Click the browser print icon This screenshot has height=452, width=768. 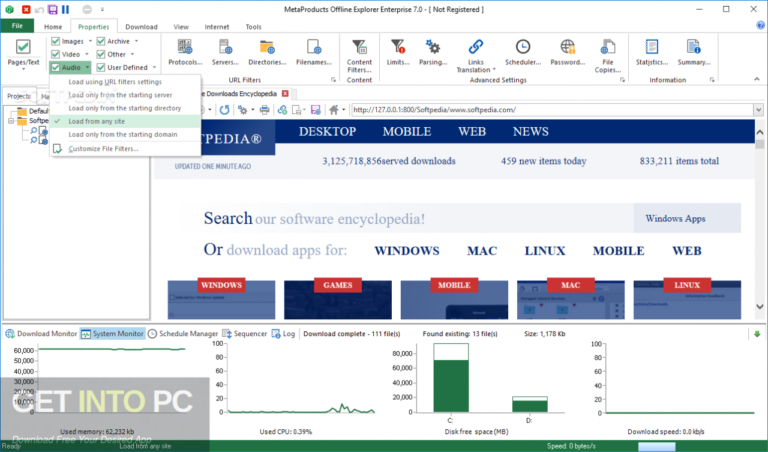click(x=264, y=110)
